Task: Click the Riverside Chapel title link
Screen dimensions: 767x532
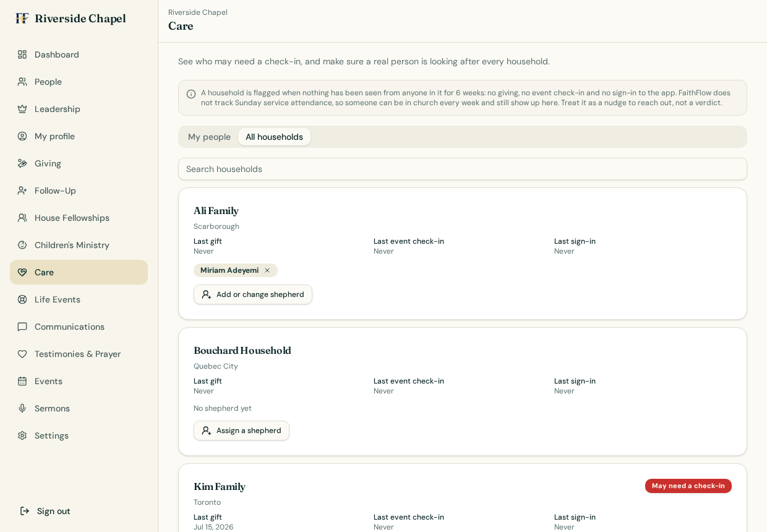Action: 80,19
